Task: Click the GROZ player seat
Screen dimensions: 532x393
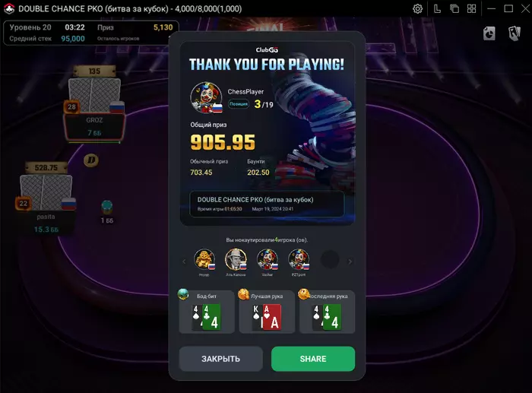Action: [x=94, y=127]
